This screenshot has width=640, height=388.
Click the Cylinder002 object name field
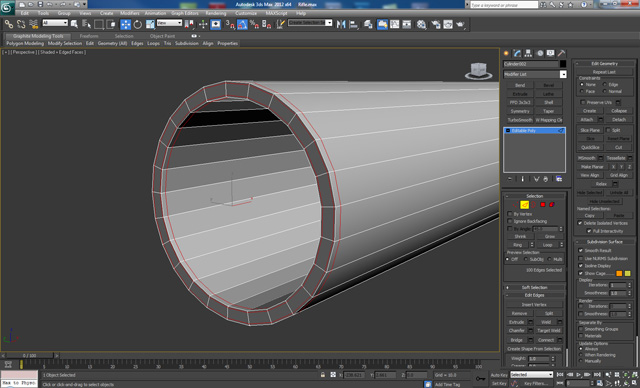coord(531,64)
